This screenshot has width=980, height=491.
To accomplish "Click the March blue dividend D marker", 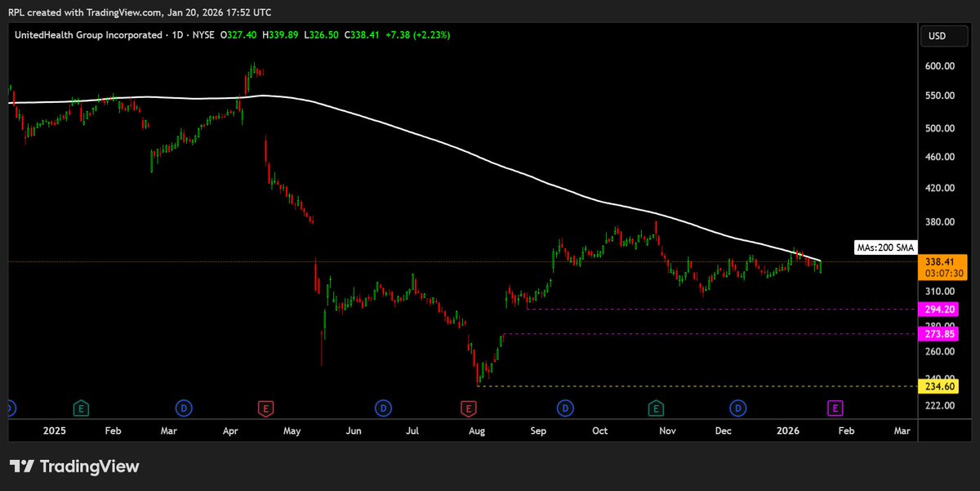I will [x=184, y=408].
